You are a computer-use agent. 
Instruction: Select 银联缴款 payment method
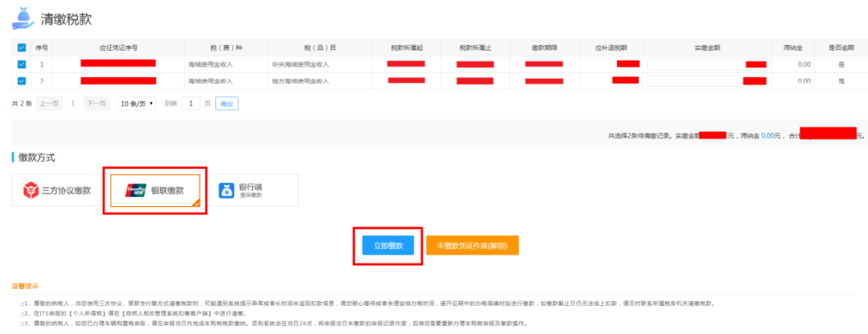155,191
